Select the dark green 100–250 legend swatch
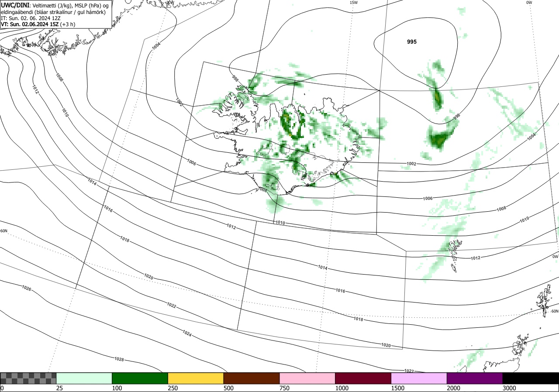The height and width of the screenshot is (392, 559). point(140,378)
